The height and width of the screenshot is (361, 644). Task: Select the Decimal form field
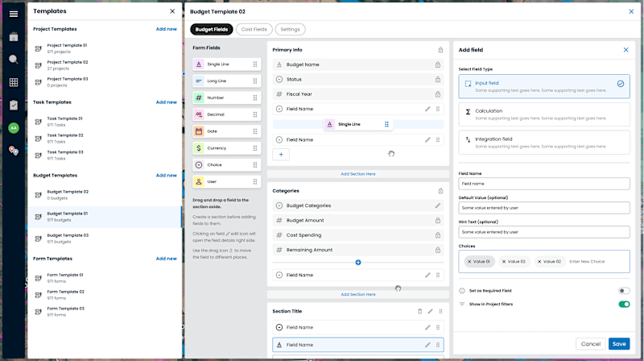click(x=227, y=114)
